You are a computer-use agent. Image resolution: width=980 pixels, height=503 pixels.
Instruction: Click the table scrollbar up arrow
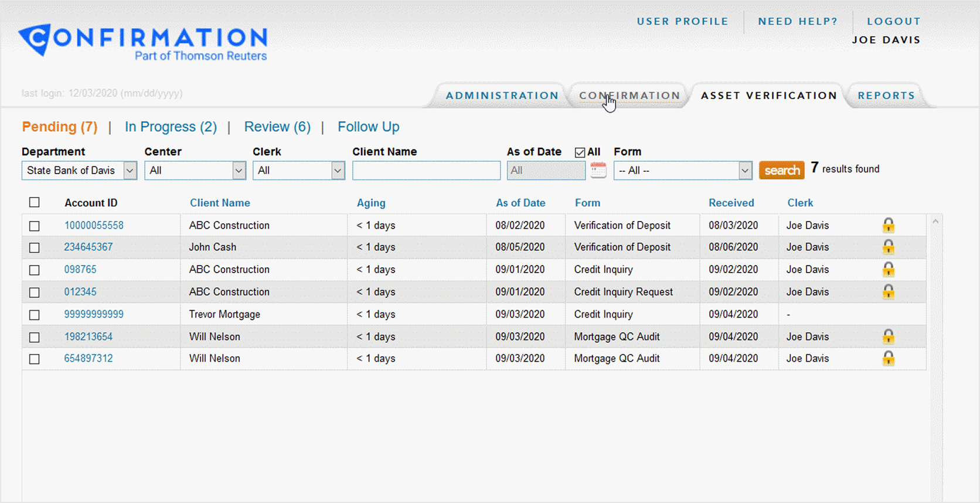click(935, 222)
